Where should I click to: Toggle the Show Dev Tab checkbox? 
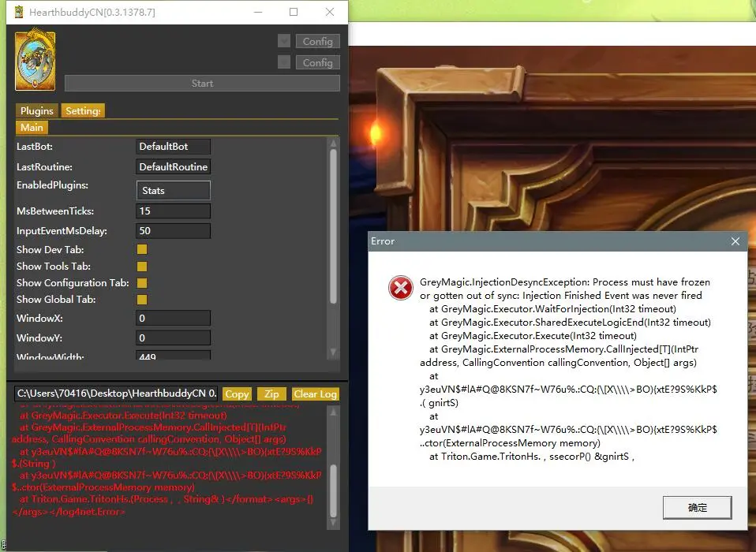pyautogui.click(x=142, y=249)
